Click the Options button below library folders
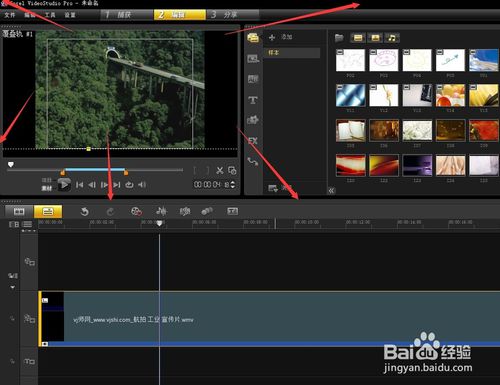The height and width of the screenshot is (385, 500). point(273,188)
